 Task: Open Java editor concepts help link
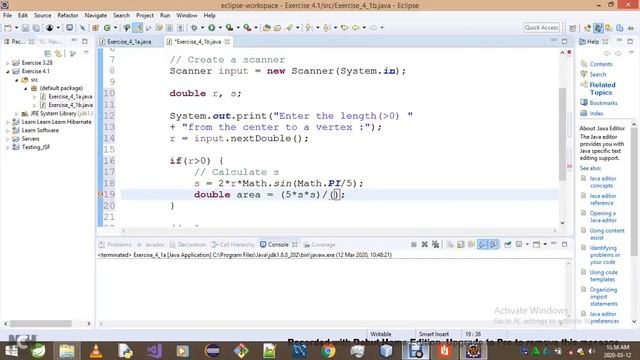coord(603,182)
